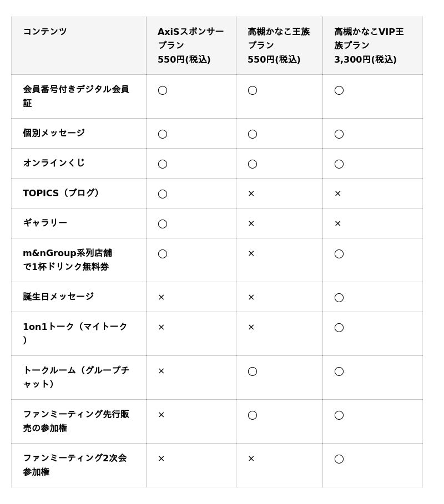Screen dimensions: 444x504
Task: Click AxiS cross for ファンミーティング先行販売の参加権
Action: click(161, 415)
